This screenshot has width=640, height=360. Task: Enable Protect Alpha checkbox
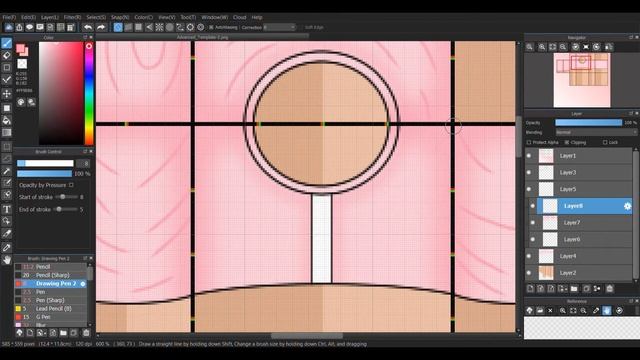529,142
